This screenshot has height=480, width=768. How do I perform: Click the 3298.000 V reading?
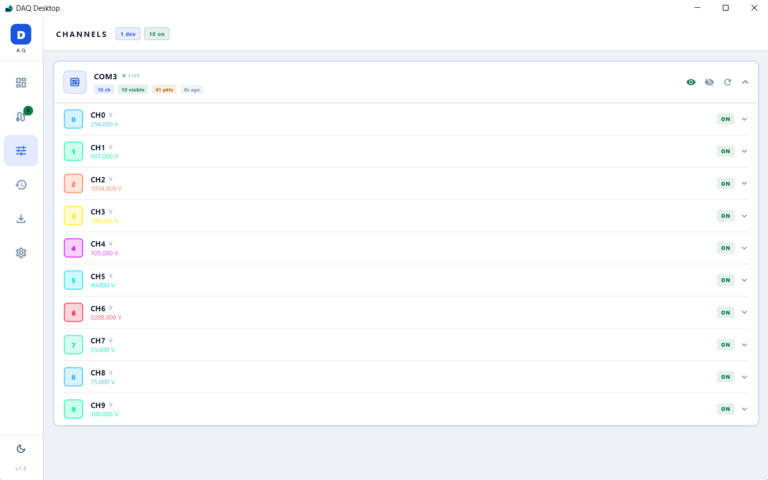(x=106, y=317)
